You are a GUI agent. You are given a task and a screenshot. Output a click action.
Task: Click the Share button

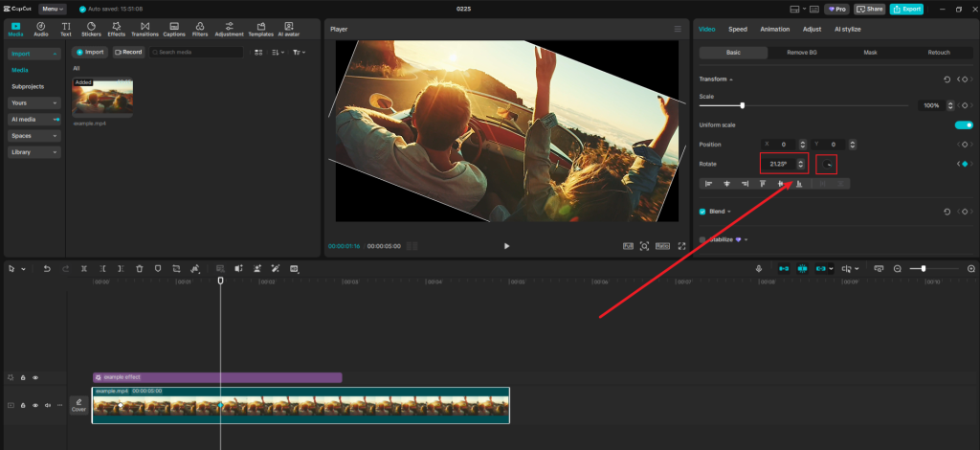(x=869, y=9)
